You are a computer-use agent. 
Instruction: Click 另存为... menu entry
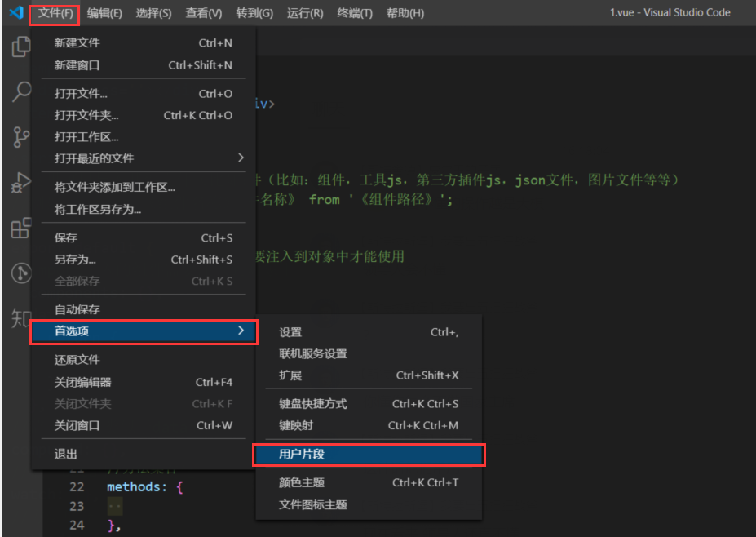tap(144, 260)
